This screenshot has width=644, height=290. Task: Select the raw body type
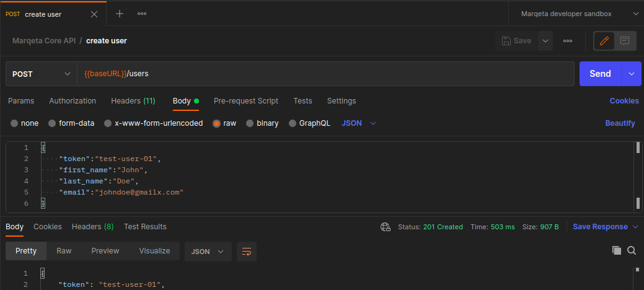coord(224,123)
